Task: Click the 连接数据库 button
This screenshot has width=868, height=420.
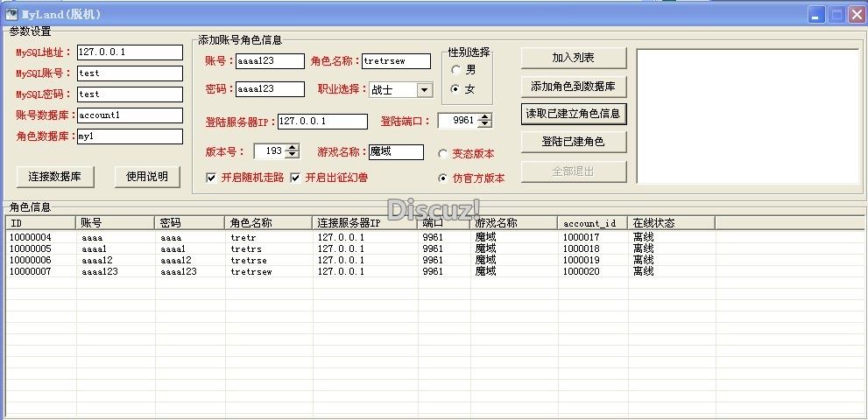Action: [55, 177]
